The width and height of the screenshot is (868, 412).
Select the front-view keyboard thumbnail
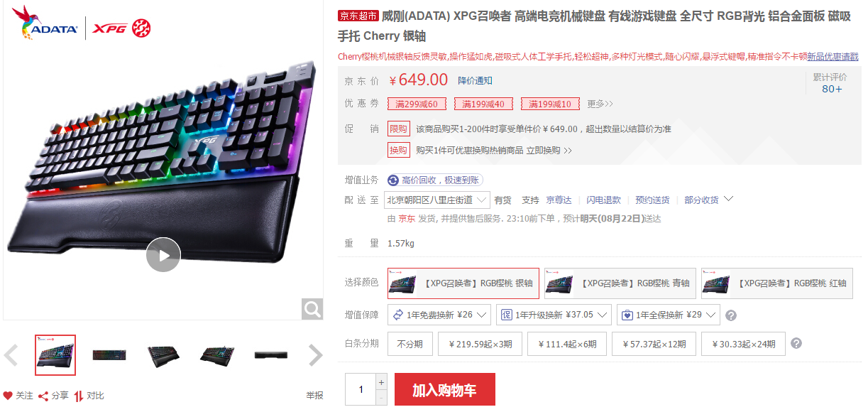pos(109,354)
